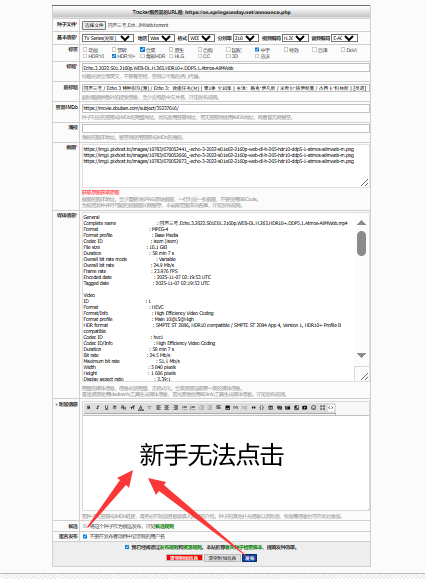Image resolution: width=425 pixels, height=579 pixels.
Task: Toggle the anonymous upload (匿名发布) checkbox
Action: (85, 537)
